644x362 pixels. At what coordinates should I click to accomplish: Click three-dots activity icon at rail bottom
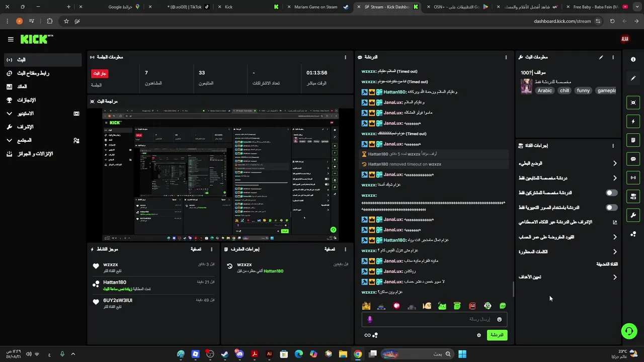click(x=633, y=234)
